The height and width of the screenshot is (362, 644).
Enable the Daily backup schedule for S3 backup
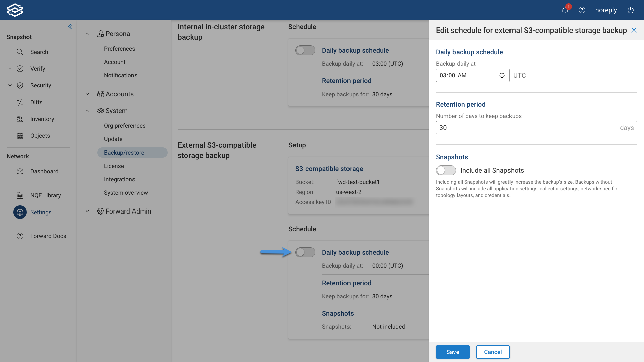(305, 252)
